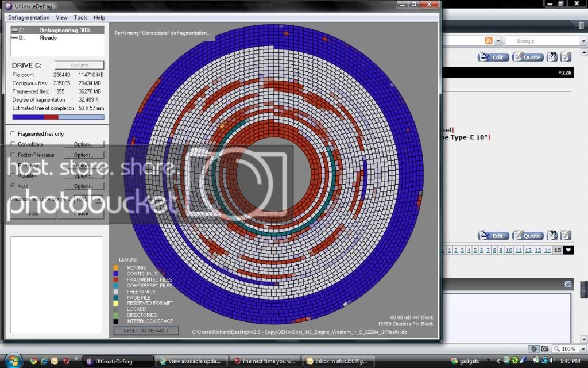
Task: Open the gadgets toolbar dropdown arrow
Action: coord(488,361)
